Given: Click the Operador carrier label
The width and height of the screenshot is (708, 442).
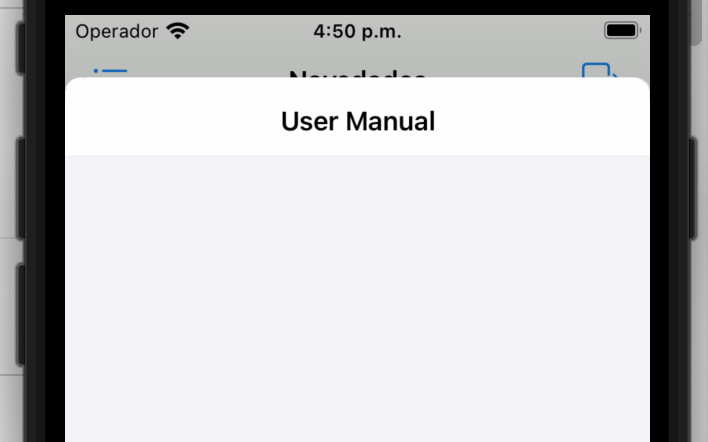Looking at the screenshot, I should (116, 31).
